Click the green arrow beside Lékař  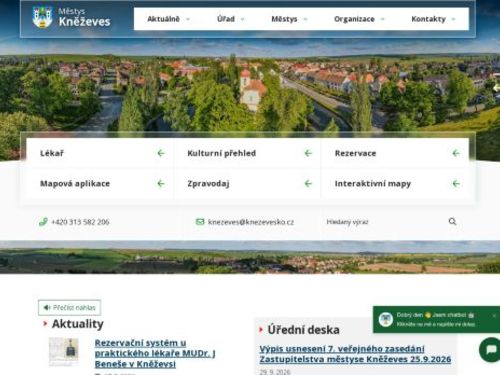[x=161, y=153]
